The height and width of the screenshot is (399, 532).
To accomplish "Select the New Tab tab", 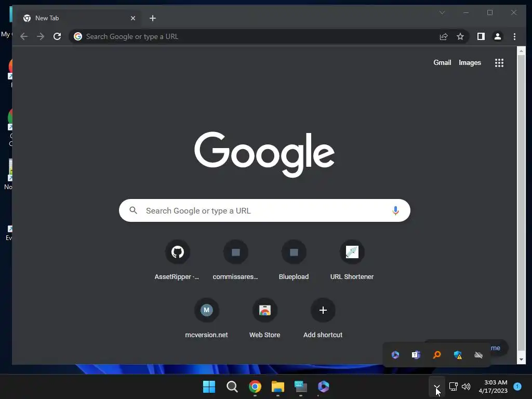I will click(x=79, y=18).
